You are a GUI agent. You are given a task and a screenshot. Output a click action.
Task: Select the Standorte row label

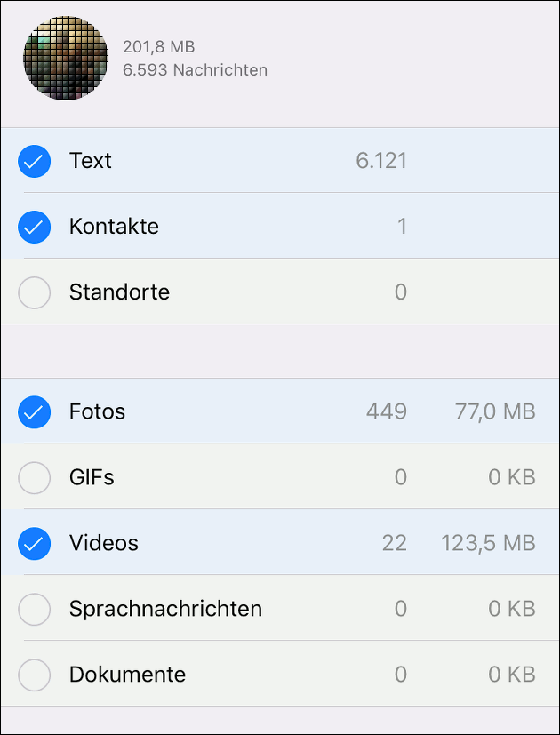pyautogui.click(x=120, y=292)
